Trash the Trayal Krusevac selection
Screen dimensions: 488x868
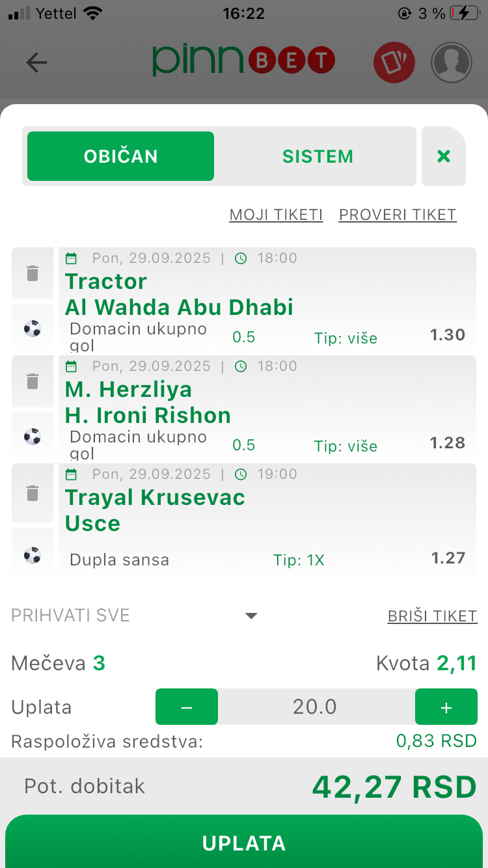click(33, 493)
